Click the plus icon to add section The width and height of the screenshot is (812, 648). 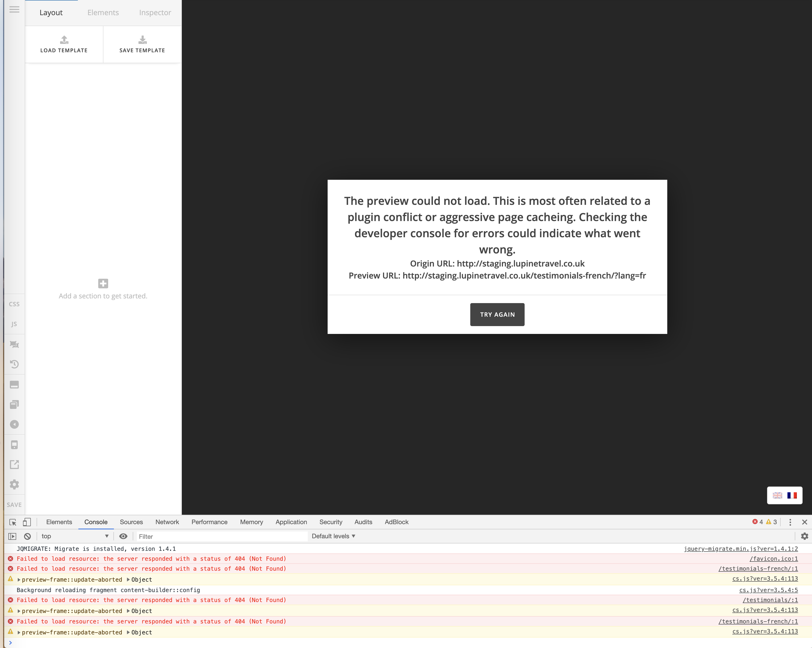click(x=103, y=283)
